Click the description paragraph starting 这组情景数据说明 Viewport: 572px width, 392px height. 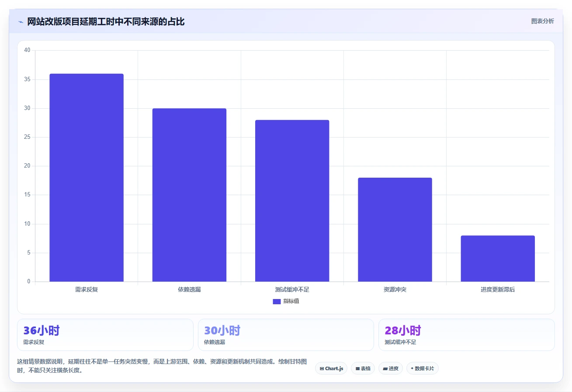point(162,366)
